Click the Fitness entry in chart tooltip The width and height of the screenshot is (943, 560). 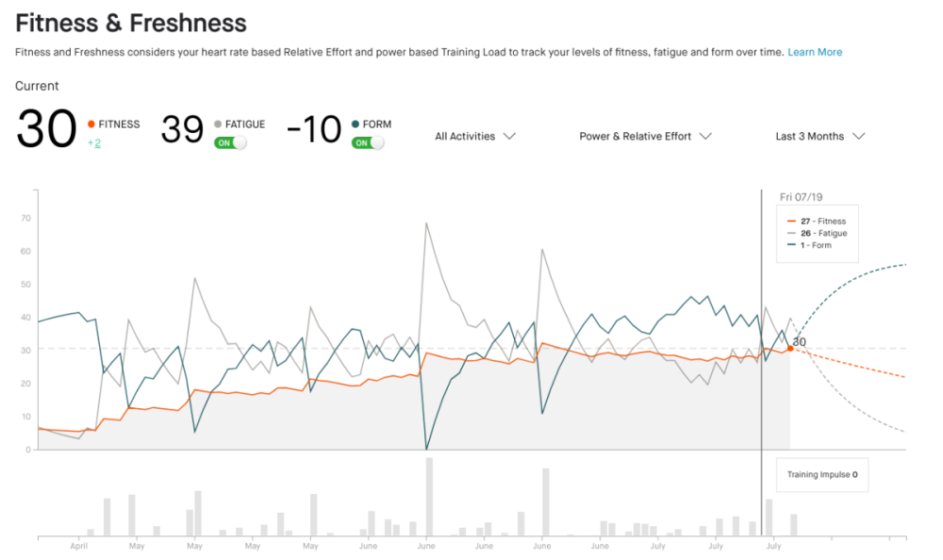[x=817, y=222]
